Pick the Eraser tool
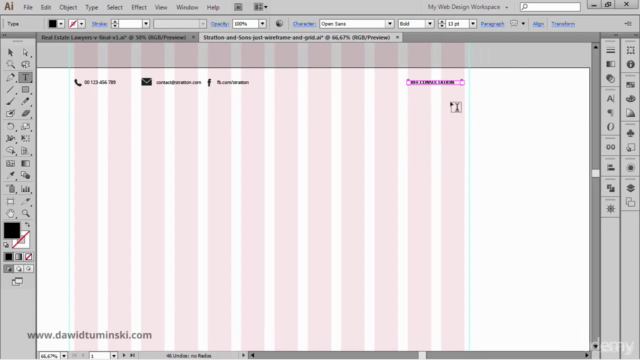 pos(26,113)
